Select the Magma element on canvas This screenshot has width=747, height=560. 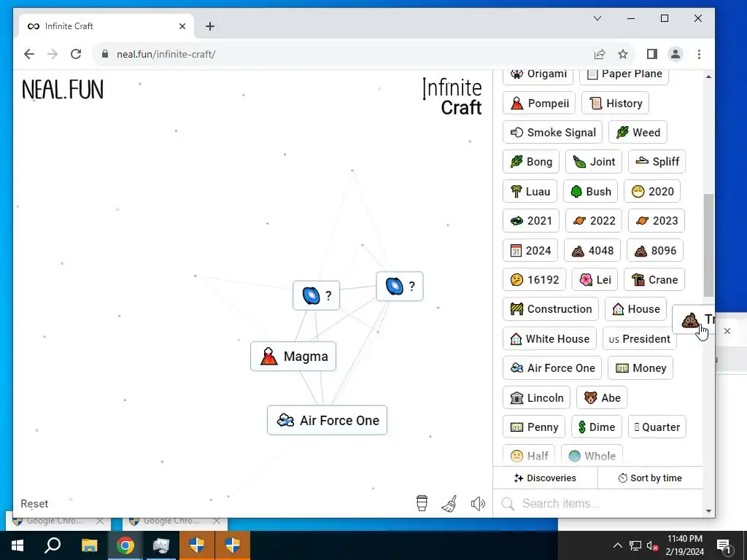click(x=293, y=356)
